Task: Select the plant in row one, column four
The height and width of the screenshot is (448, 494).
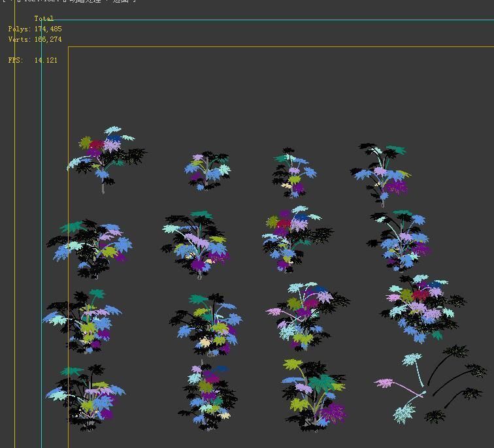Action: 380,175
